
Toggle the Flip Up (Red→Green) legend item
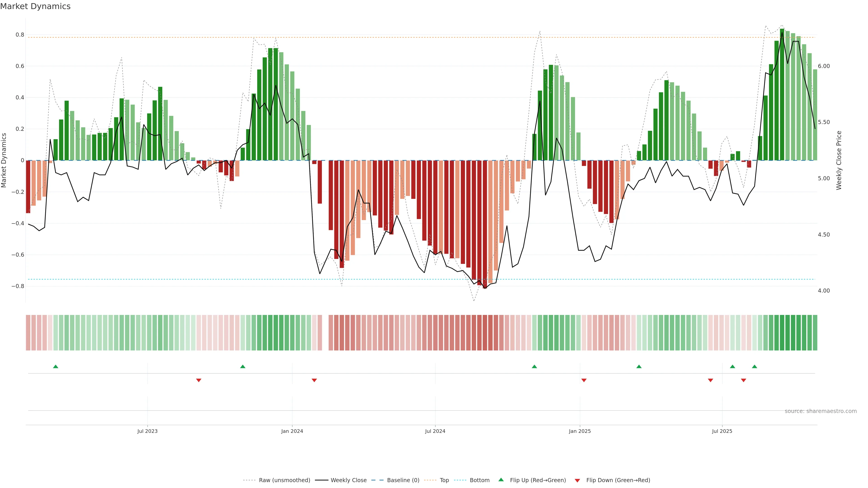tap(538, 480)
